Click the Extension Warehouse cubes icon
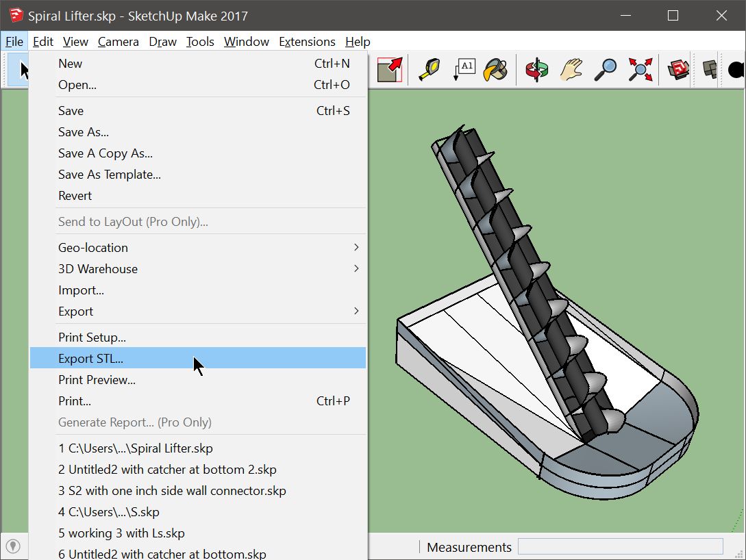746x560 pixels. coord(710,70)
